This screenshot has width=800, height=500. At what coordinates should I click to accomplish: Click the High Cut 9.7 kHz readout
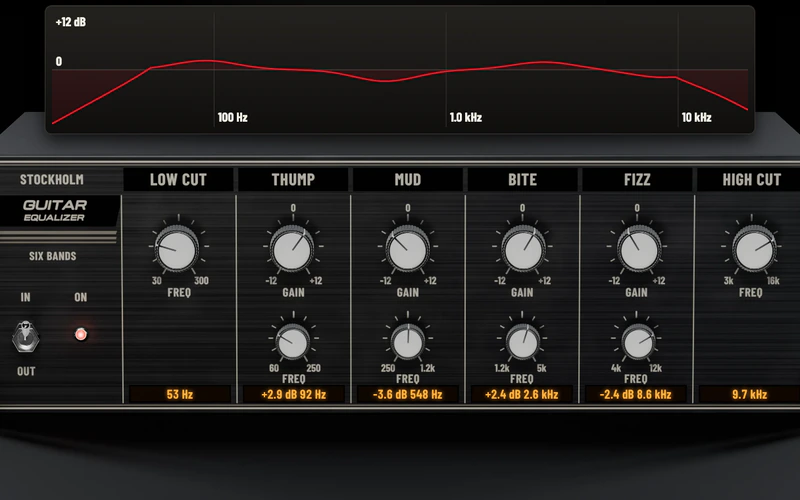tap(749, 394)
